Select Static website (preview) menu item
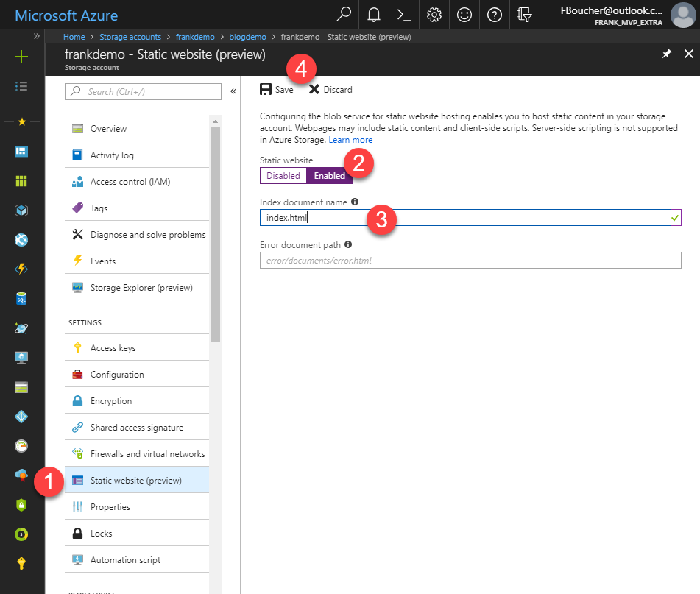The image size is (700, 594). pyautogui.click(x=135, y=481)
